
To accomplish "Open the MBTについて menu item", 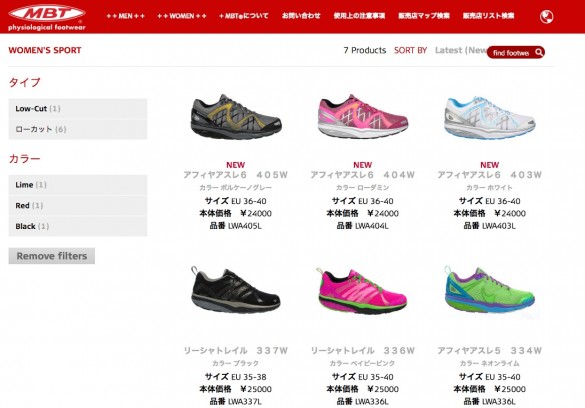I will pos(244,16).
